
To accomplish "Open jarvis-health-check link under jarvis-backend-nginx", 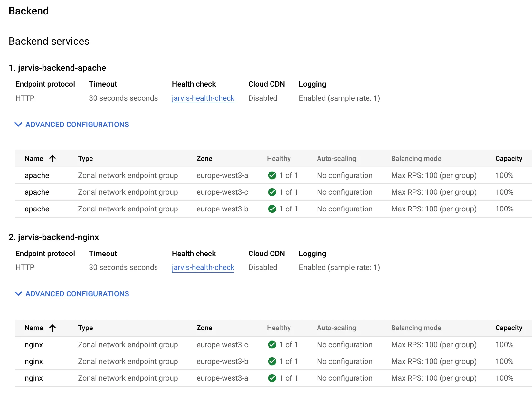I will (x=203, y=267).
